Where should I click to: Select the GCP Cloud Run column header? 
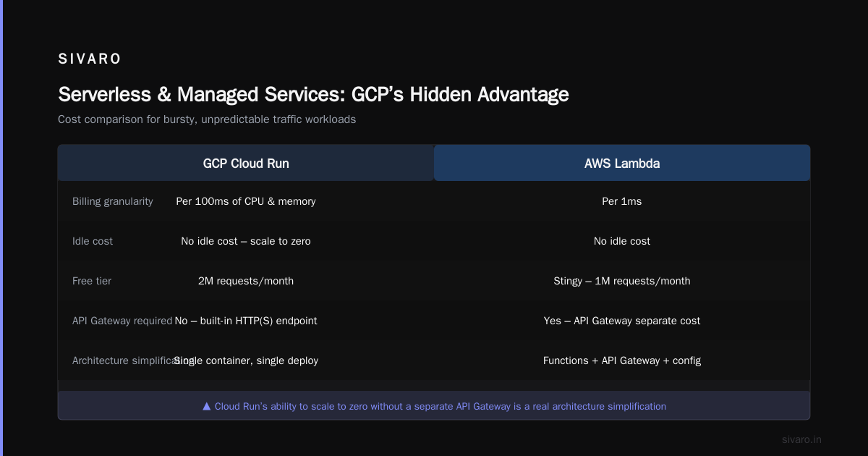[246, 164]
